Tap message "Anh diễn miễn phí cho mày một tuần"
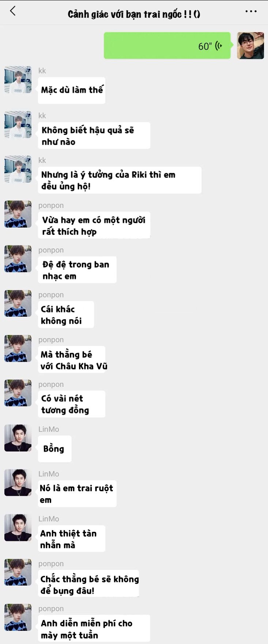This screenshot has width=268, height=644. [94, 628]
